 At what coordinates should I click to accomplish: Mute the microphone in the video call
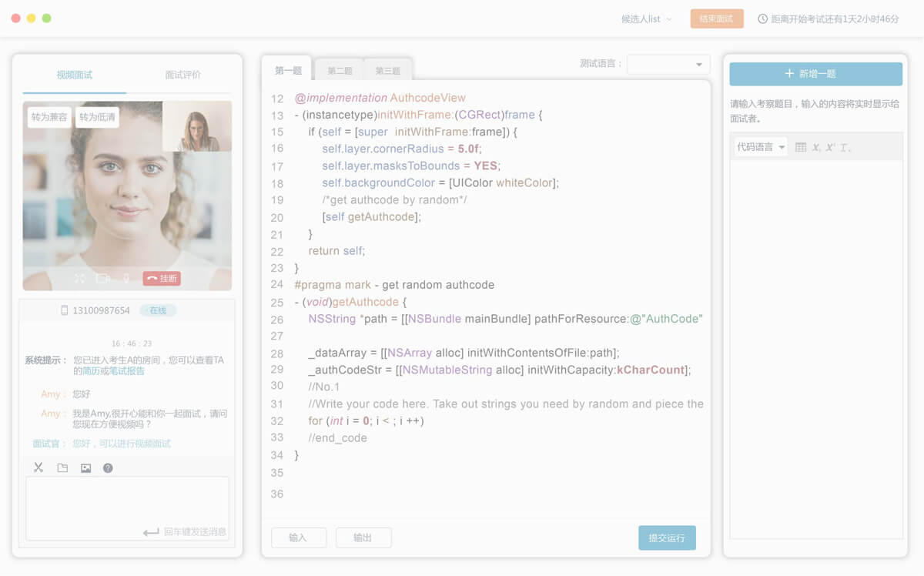[126, 279]
